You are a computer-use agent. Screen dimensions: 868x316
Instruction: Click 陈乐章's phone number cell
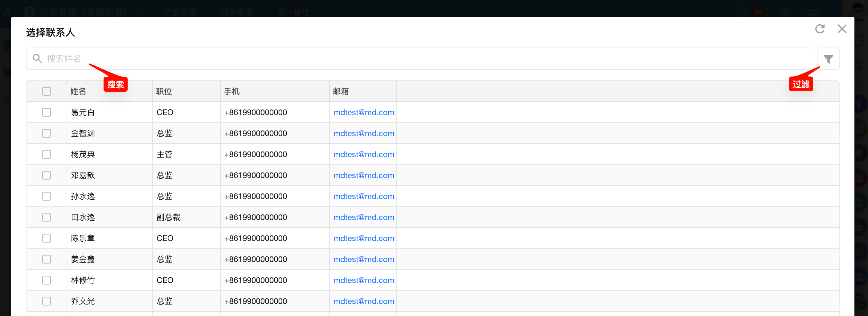[x=256, y=239]
